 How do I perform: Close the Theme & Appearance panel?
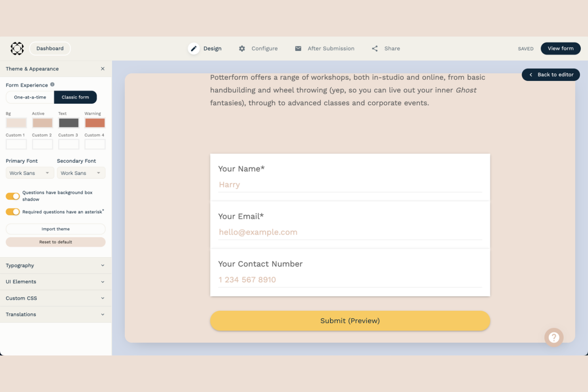[103, 69]
